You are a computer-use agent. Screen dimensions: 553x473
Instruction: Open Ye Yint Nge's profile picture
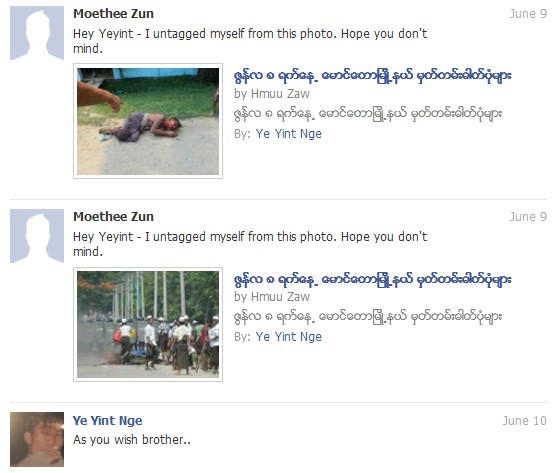click(x=37, y=439)
